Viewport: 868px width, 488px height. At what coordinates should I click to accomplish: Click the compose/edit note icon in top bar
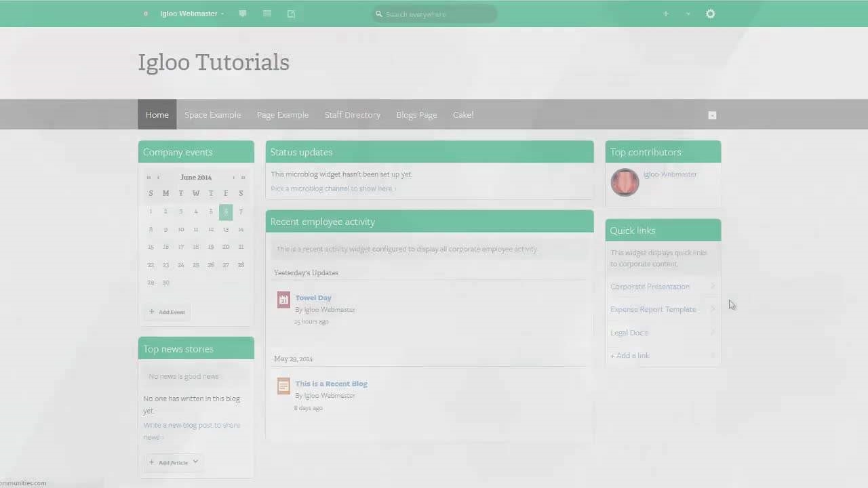pos(291,14)
